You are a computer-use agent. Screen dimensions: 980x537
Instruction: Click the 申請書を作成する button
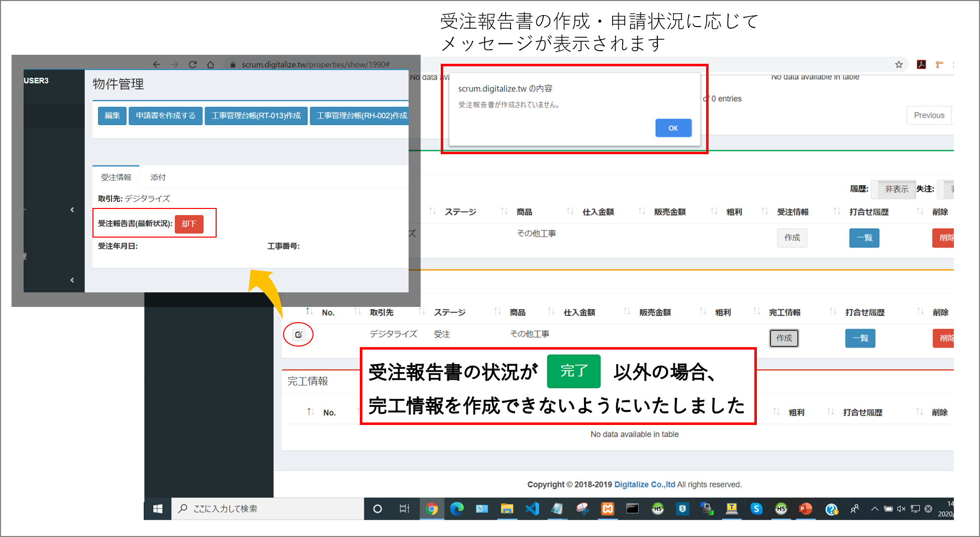165,116
